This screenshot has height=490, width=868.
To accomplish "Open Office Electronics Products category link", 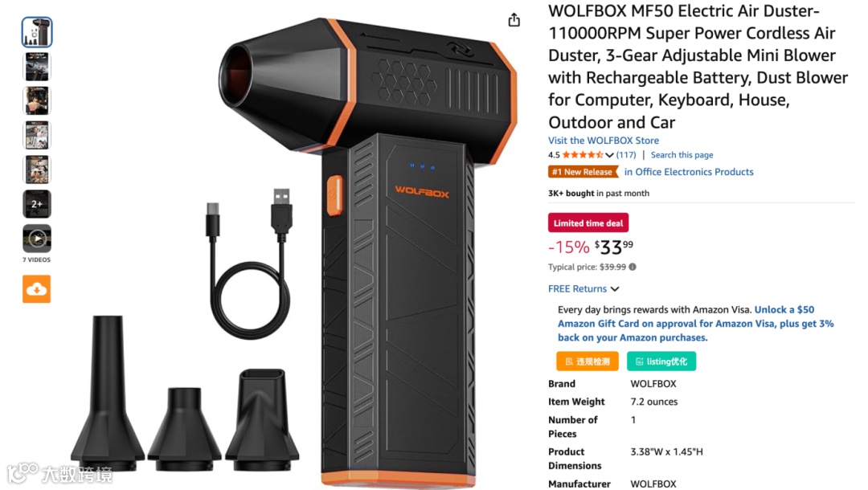I will click(x=689, y=172).
